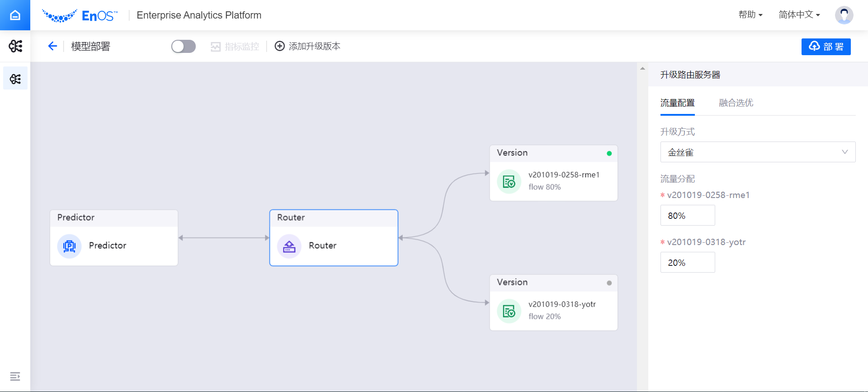Open the 升级方式 dropdown showing 金丝雀
This screenshot has height=392, width=868.
point(758,152)
